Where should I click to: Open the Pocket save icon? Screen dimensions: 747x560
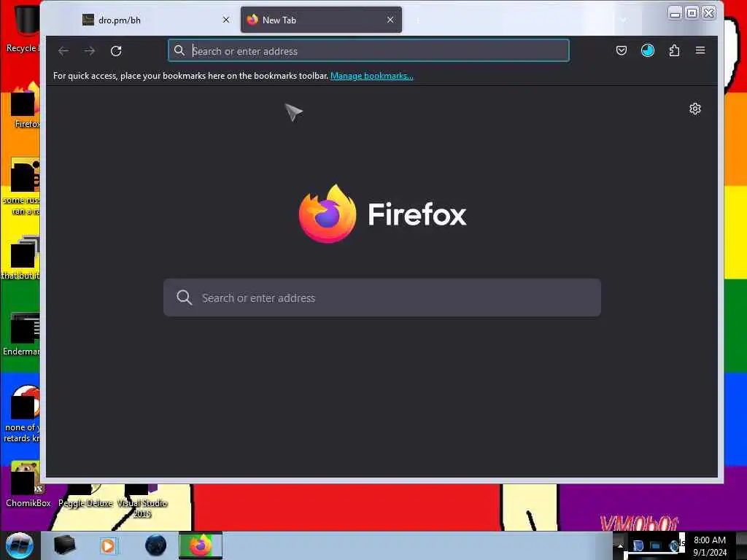622,50
